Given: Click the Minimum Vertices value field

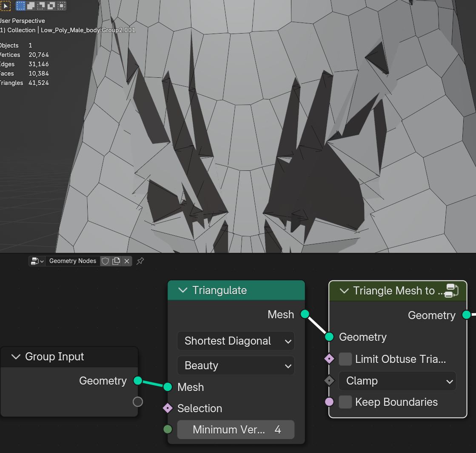Looking at the screenshot, I should 236,430.
